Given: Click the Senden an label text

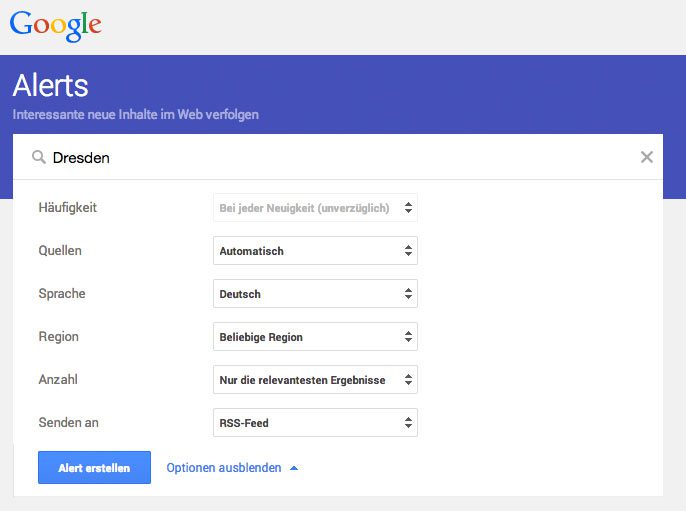Looking at the screenshot, I should pyautogui.click(x=68, y=423).
